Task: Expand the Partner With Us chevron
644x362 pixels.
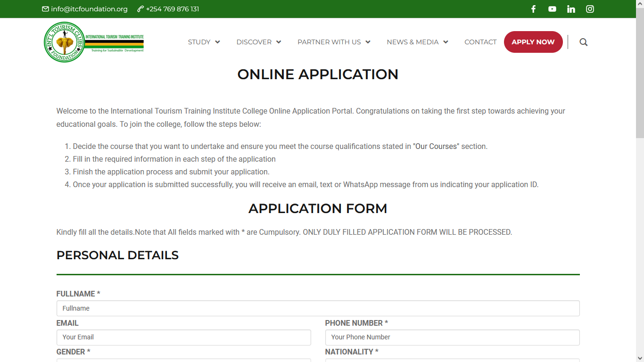Action: 368,42
